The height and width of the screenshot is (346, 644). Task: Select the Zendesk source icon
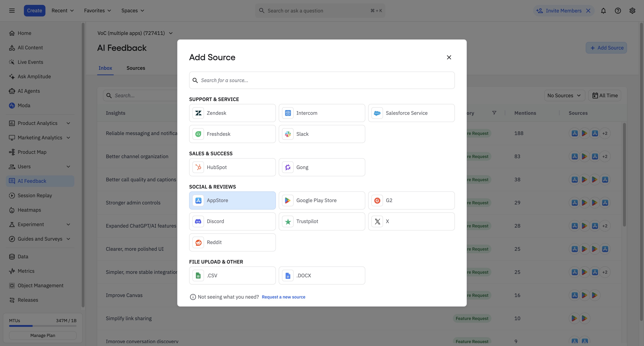[x=198, y=113]
